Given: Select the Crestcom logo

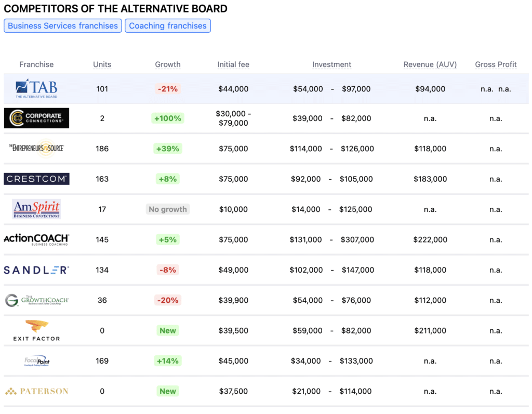Looking at the screenshot, I should pyautogui.click(x=36, y=179).
